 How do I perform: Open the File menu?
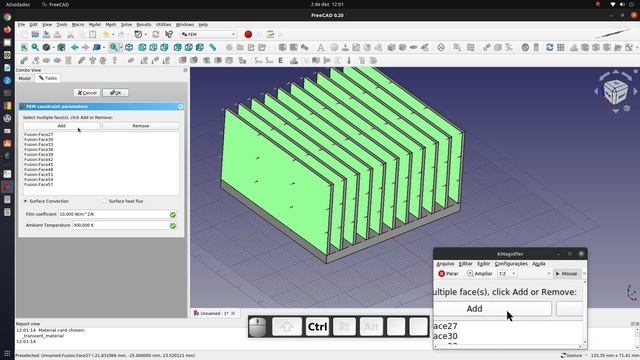click(21, 24)
